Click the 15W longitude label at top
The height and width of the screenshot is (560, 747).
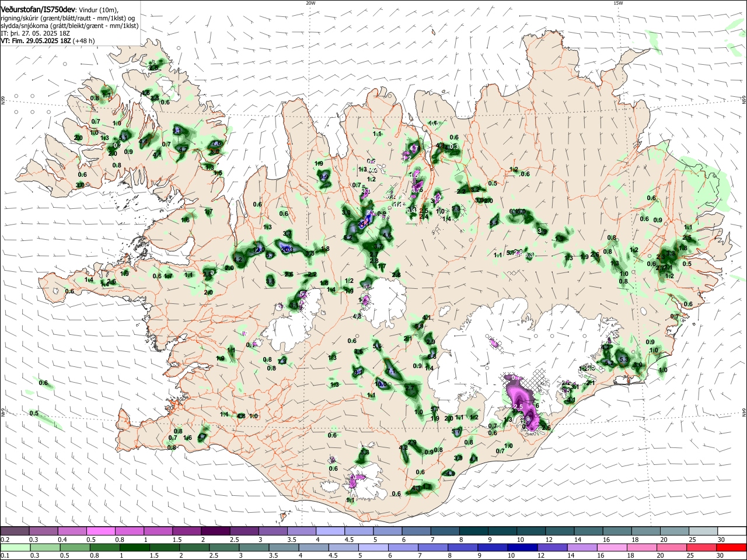click(618, 3)
